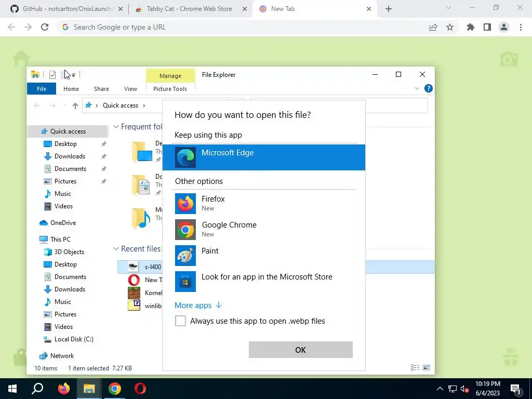Share this page from Chrome toolbar
Viewport: 532px width, 399px height.
click(x=433, y=27)
